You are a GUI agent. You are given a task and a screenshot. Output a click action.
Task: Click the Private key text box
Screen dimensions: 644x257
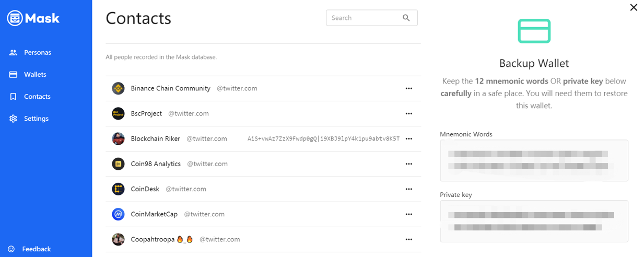[534, 221]
